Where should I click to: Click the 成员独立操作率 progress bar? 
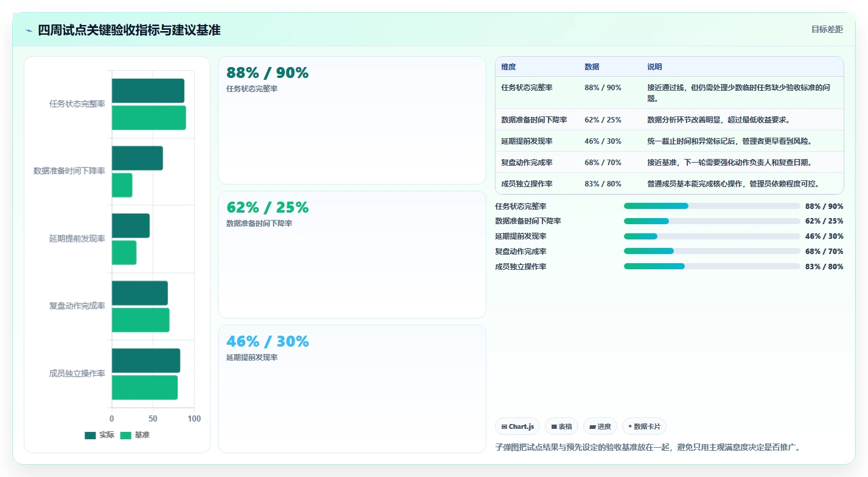coord(712,266)
